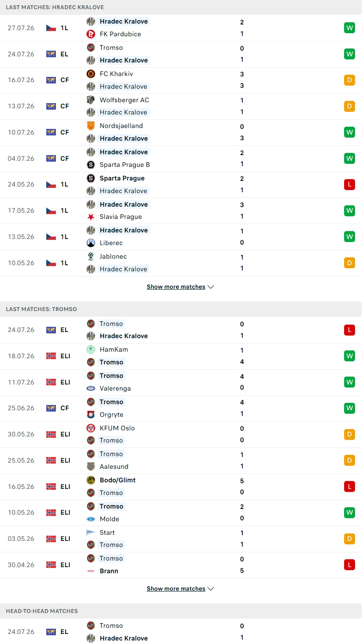The width and height of the screenshot is (362, 644).
Task: Click the FK Pardubice team logo
Action: pos(91,34)
